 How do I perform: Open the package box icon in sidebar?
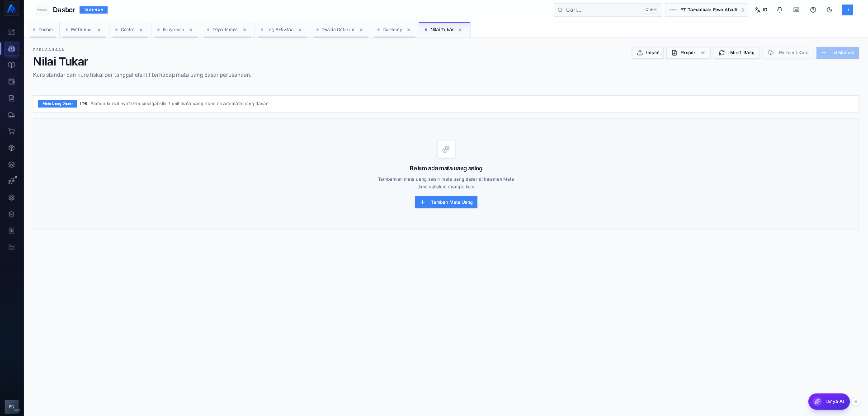click(x=12, y=148)
